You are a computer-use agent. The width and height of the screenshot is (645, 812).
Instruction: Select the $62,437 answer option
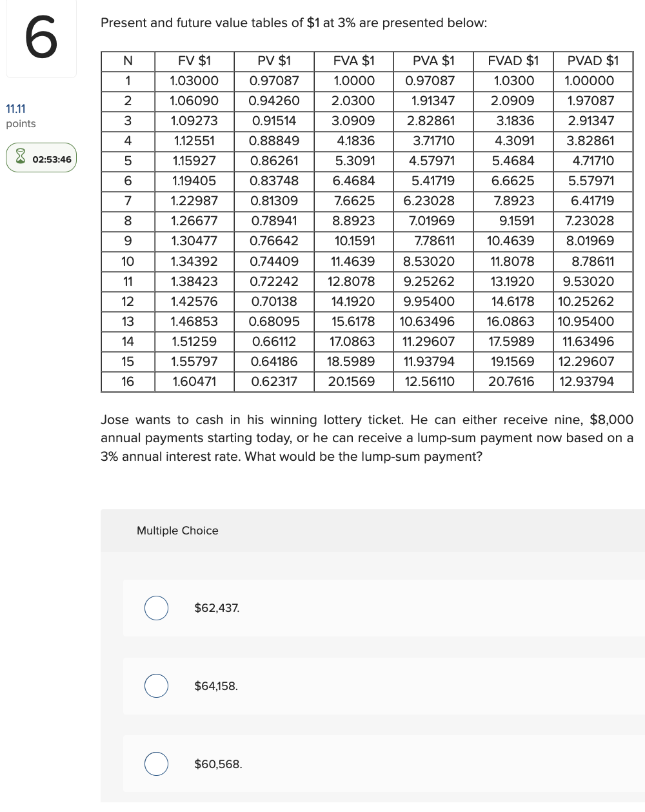(x=156, y=608)
